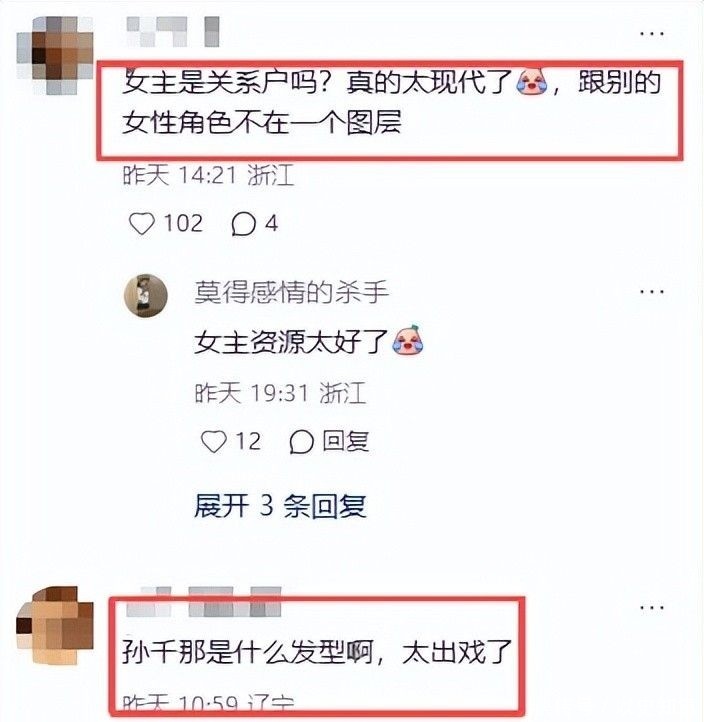Expand 展开 3 条回复
Image resolution: width=704 pixels, height=722 pixels.
280,506
